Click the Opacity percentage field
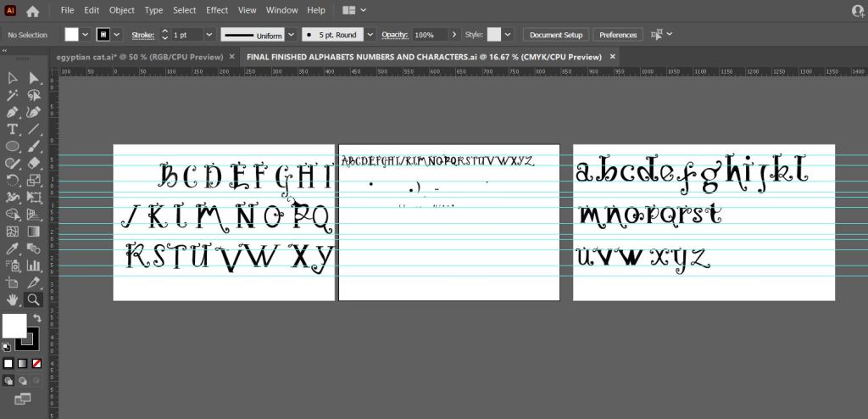The image size is (868, 419). pos(430,35)
